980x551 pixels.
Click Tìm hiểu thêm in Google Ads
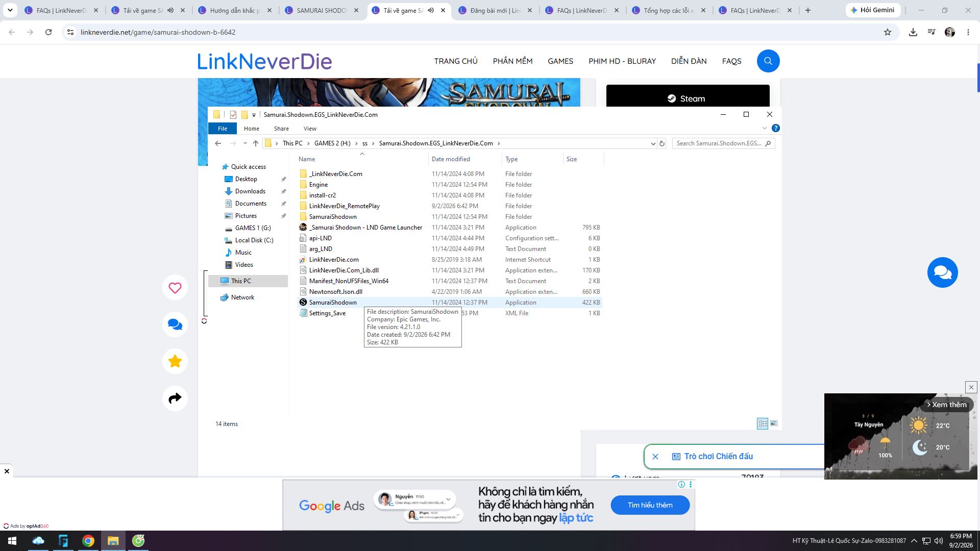point(650,505)
